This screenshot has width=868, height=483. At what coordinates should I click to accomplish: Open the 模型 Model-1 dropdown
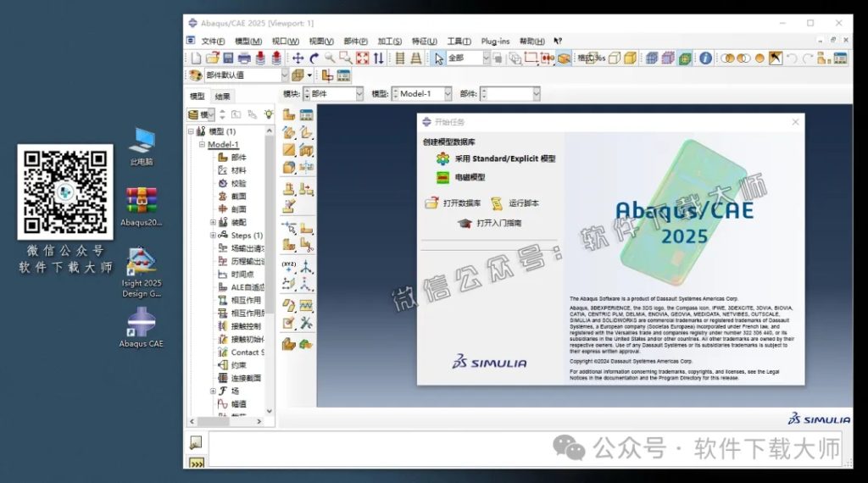tap(422, 94)
